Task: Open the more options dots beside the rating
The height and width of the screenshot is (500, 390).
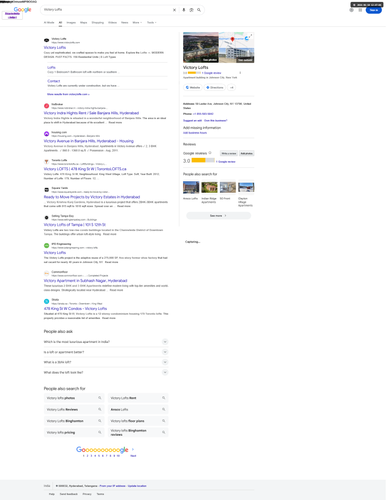Action: [240, 73]
